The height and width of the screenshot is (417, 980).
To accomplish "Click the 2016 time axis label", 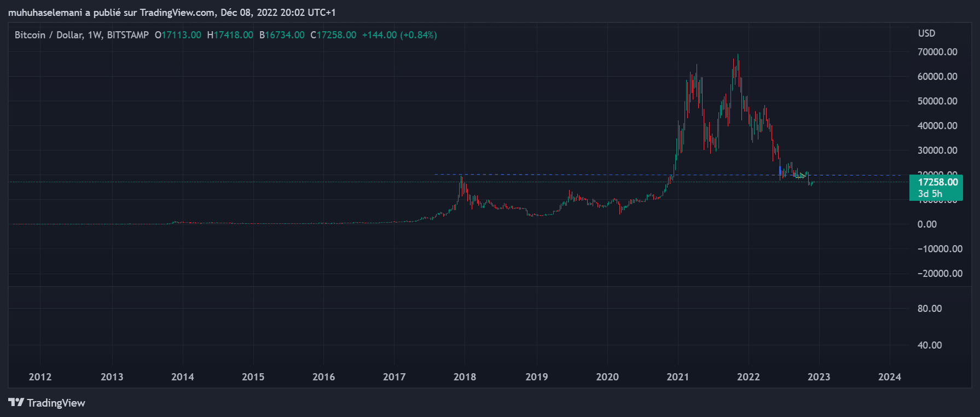I will tap(323, 377).
